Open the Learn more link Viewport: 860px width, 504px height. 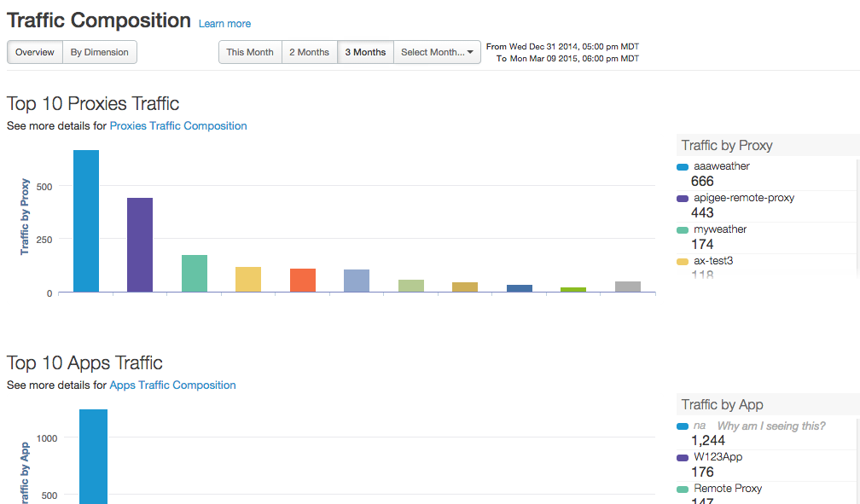click(x=224, y=24)
